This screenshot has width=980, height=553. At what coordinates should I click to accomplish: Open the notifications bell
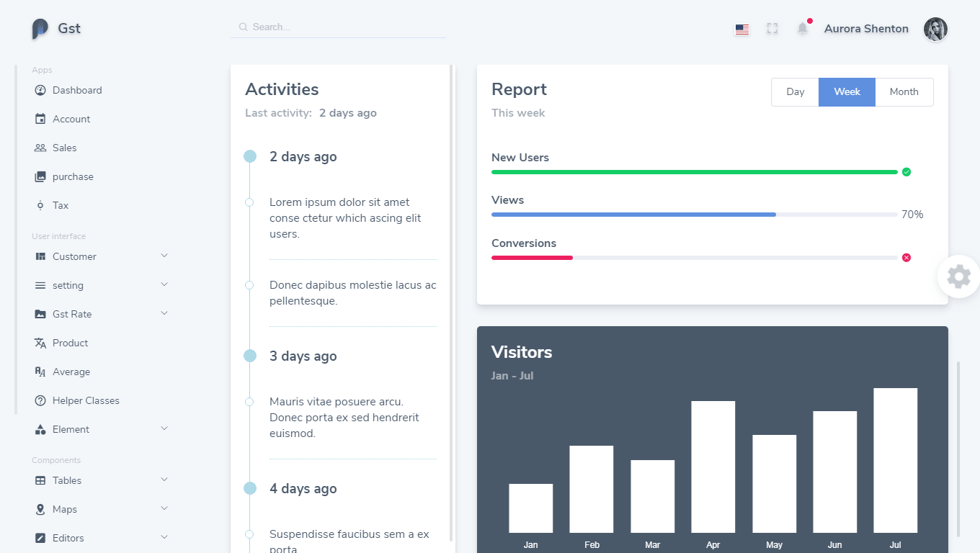tap(803, 28)
